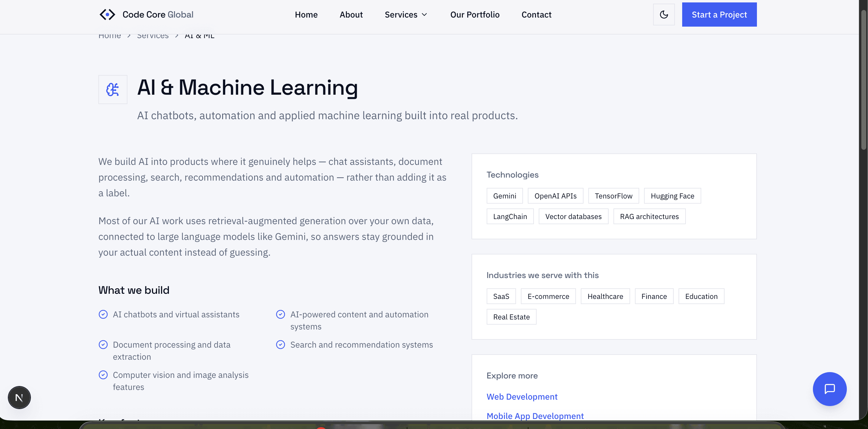Click the What we build heading

click(134, 290)
